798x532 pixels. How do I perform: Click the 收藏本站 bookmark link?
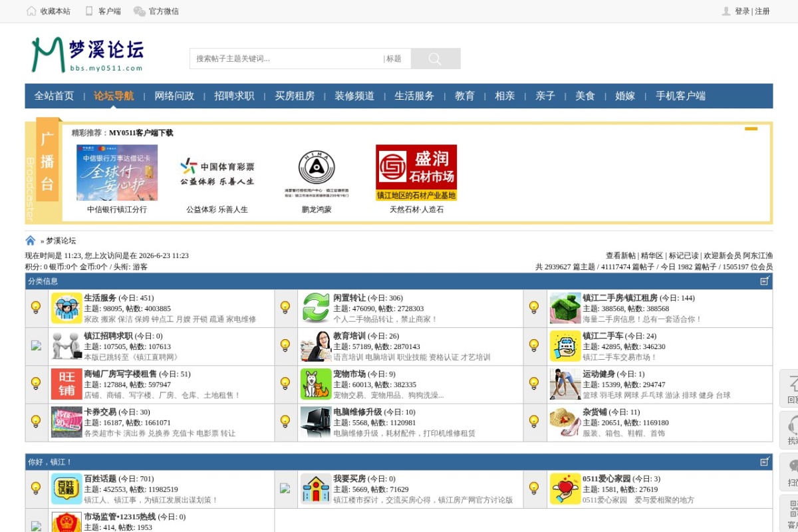click(49, 11)
